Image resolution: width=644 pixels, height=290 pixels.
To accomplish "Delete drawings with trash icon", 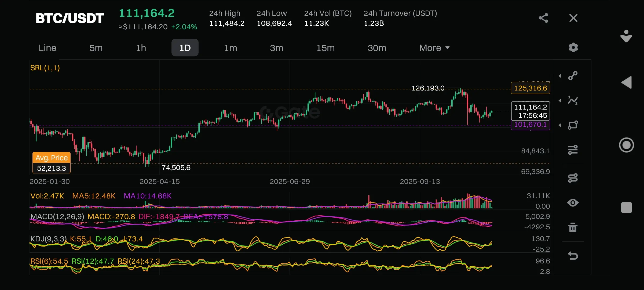I will [x=573, y=227].
